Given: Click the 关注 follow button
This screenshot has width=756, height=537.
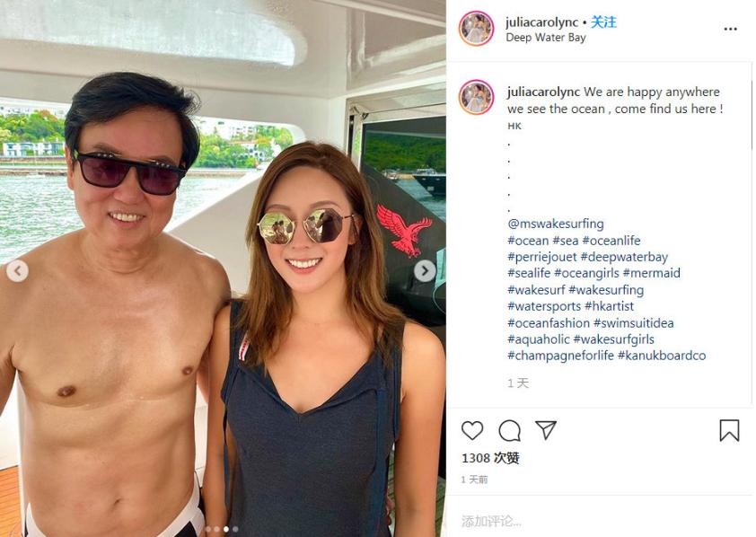Looking at the screenshot, I should point(603,22).
